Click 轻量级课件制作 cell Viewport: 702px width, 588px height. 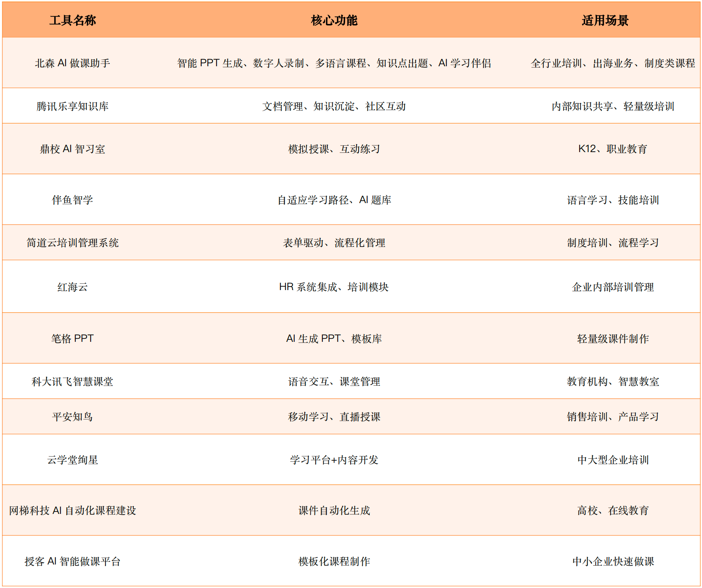613,338
